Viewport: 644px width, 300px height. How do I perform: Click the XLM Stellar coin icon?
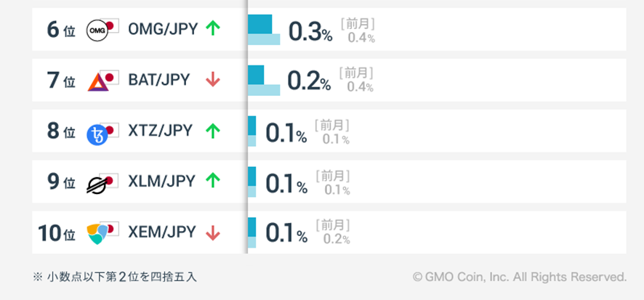click(x=97, y=183)
